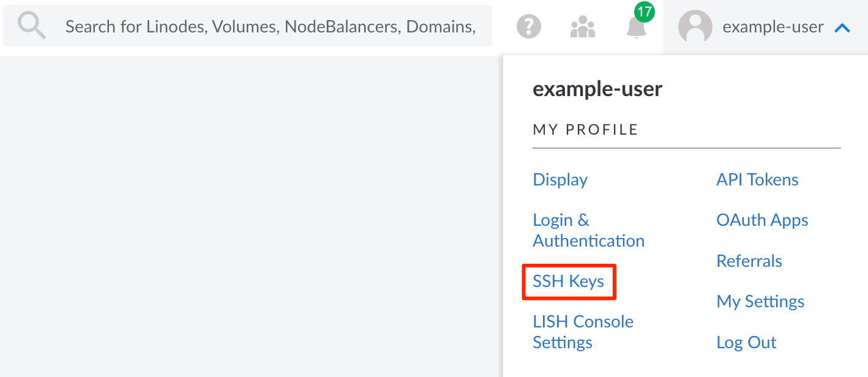Open the help icon in the top bar
The width and height of the screenshot is (868, 377).
click(528, 26)
